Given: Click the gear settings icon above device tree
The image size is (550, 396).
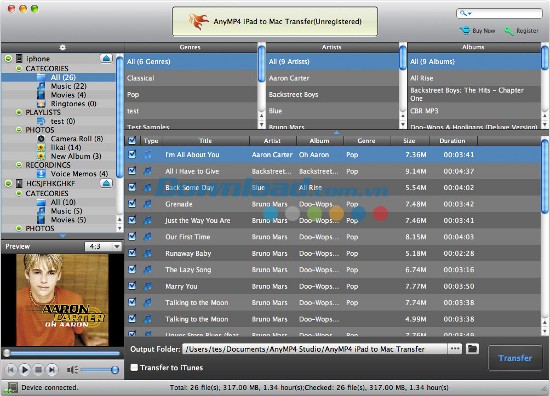Looking at the screenshot, I should click(62, 47).
